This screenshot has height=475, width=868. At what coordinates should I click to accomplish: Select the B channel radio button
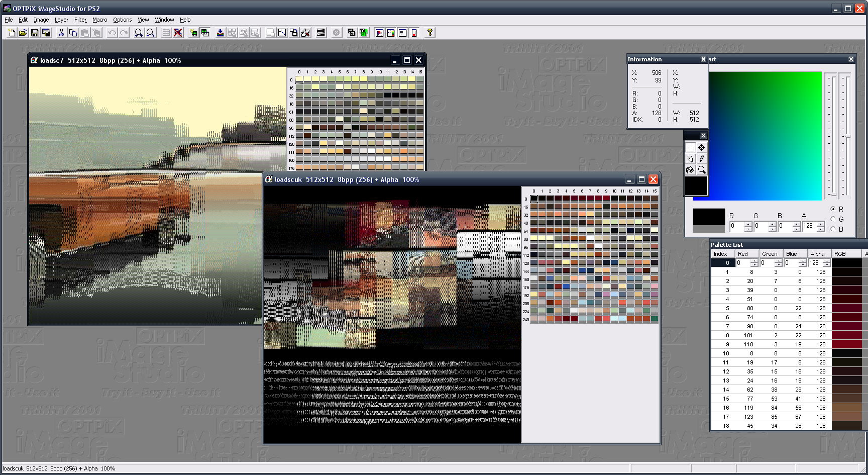(833, 229)
